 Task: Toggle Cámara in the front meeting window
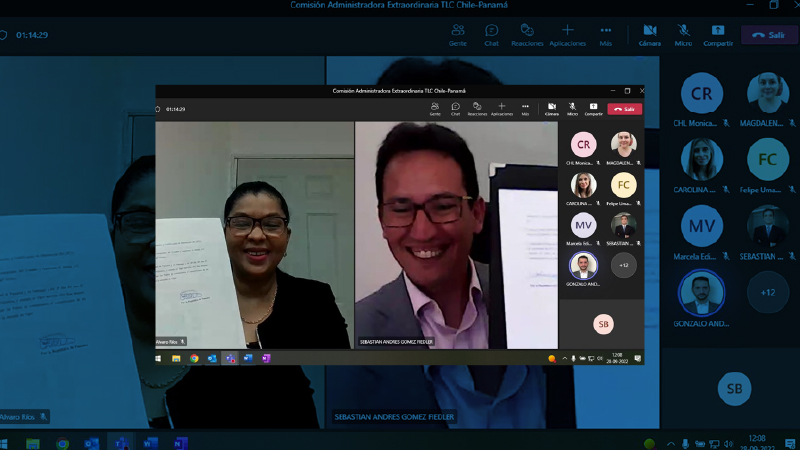pos(552,109)
